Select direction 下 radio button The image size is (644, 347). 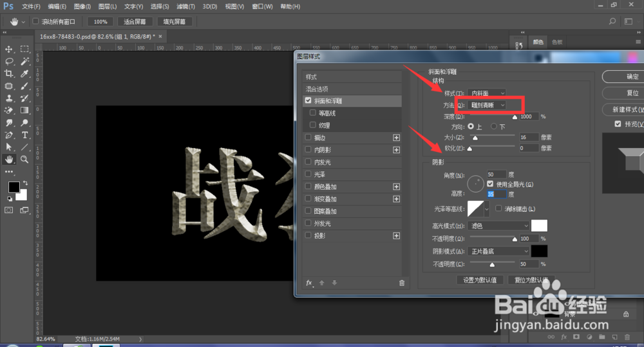[494, 126]
